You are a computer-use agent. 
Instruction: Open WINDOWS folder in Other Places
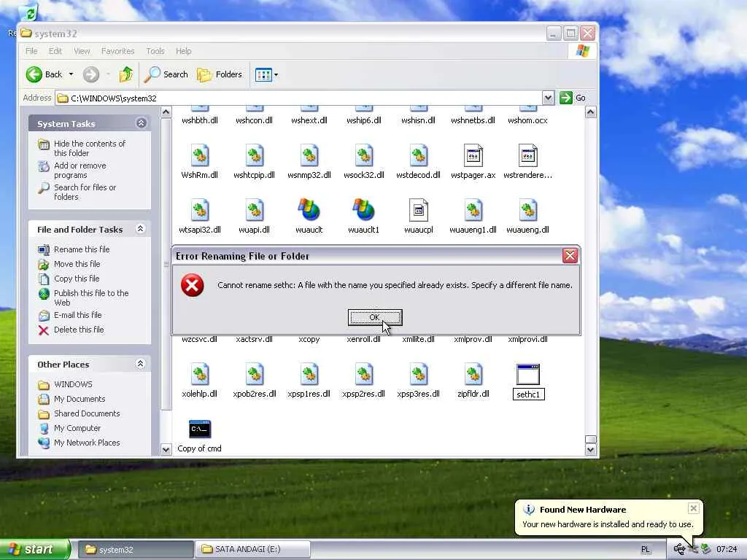73,384
